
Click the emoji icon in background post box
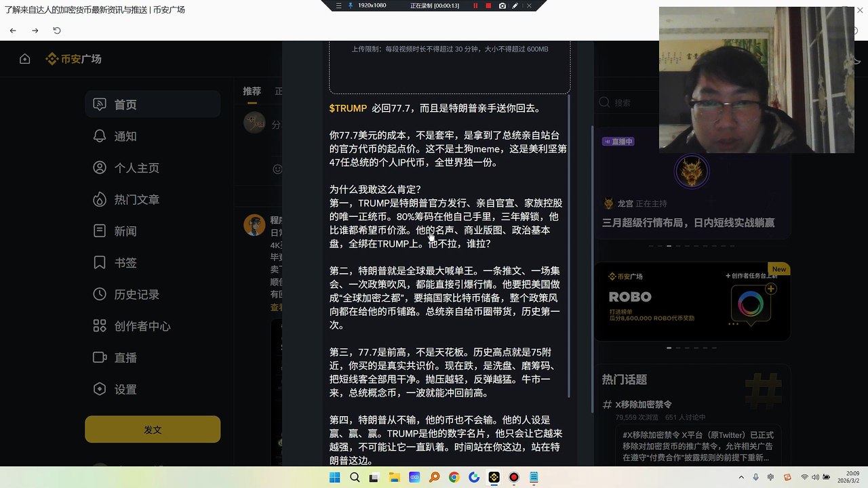point(277,169)
